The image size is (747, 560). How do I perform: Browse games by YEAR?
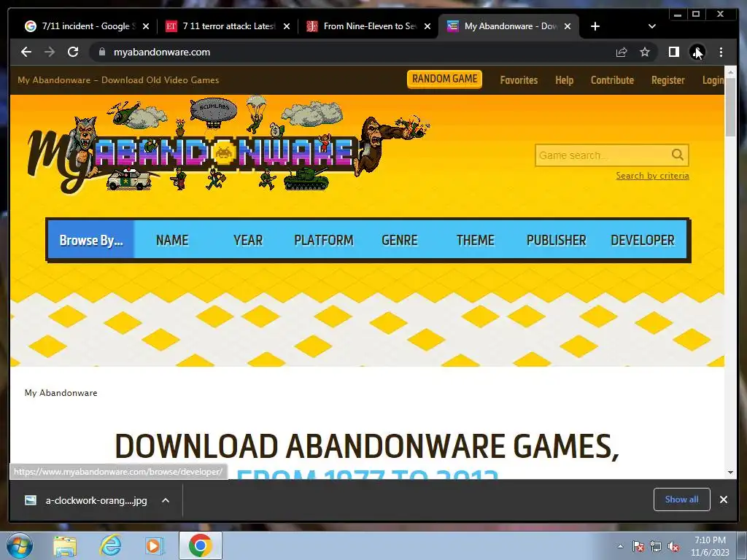[248, 240]
